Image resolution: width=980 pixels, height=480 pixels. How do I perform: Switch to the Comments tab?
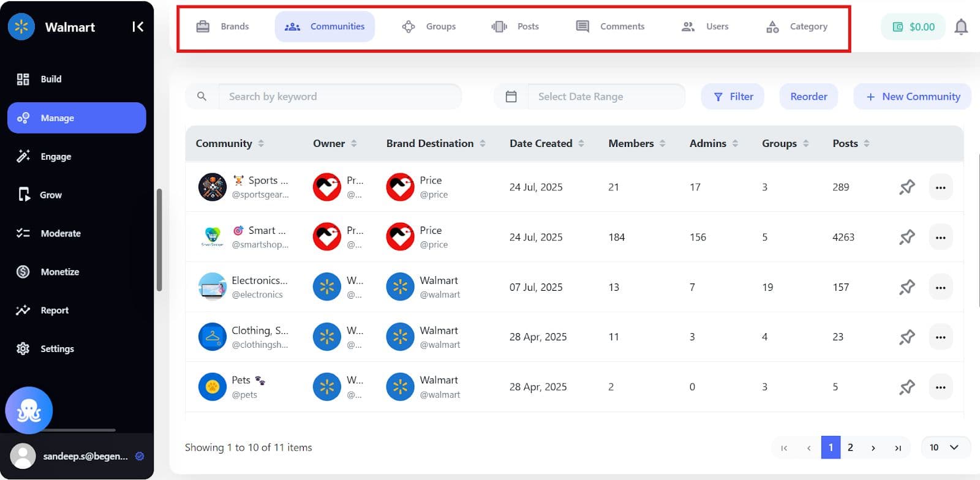[610, 26]
